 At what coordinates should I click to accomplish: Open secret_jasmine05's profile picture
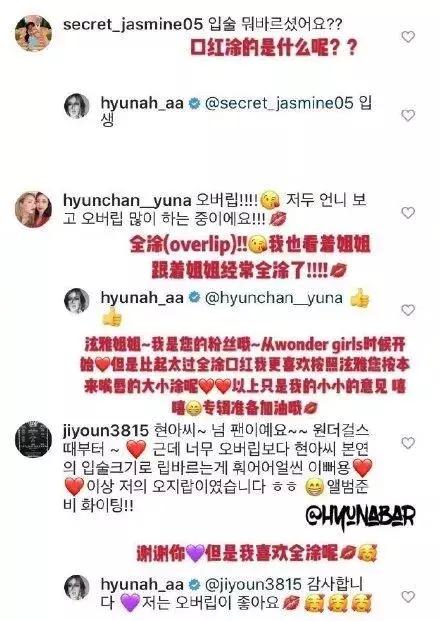(x=33, y=33)
